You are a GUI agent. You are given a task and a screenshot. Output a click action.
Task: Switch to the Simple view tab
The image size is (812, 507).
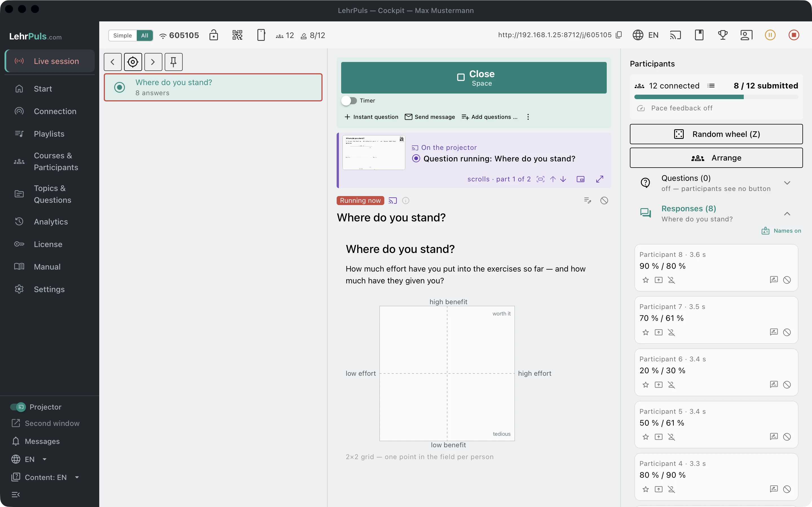point(122,35)
